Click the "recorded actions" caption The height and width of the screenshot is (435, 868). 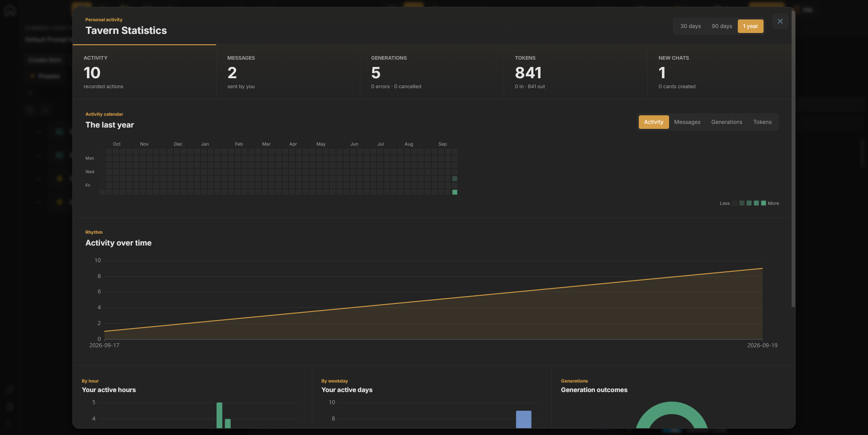coord(104,86)
